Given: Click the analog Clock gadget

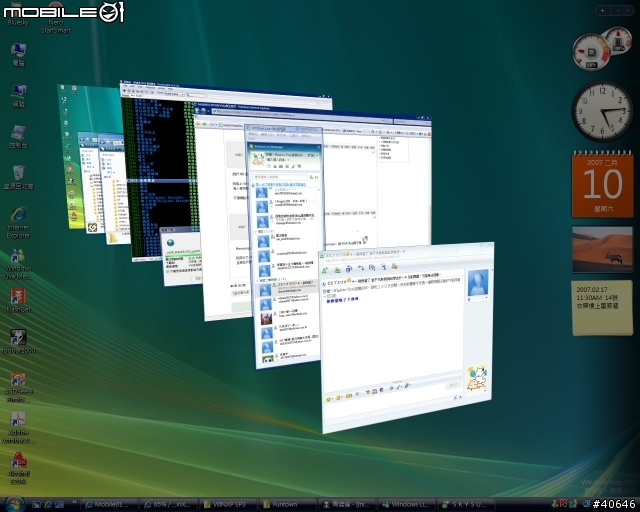Looking at the screenshot, I should [602, 111].
